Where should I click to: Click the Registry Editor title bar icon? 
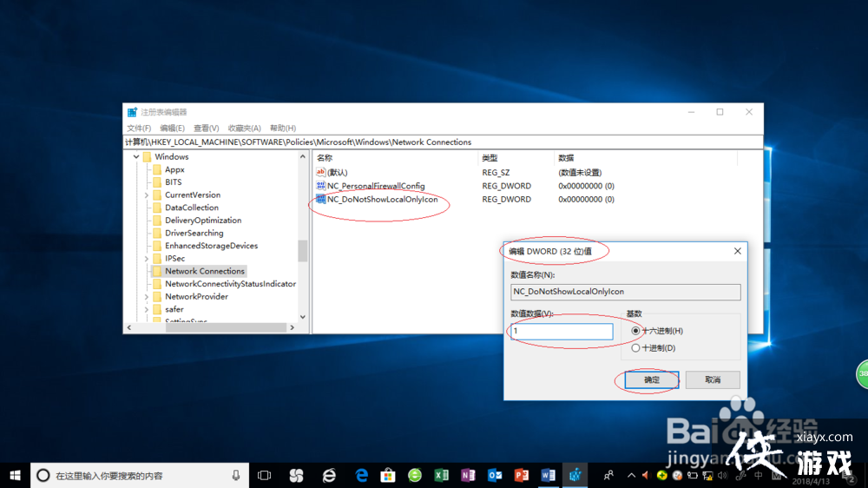point(132,112)
